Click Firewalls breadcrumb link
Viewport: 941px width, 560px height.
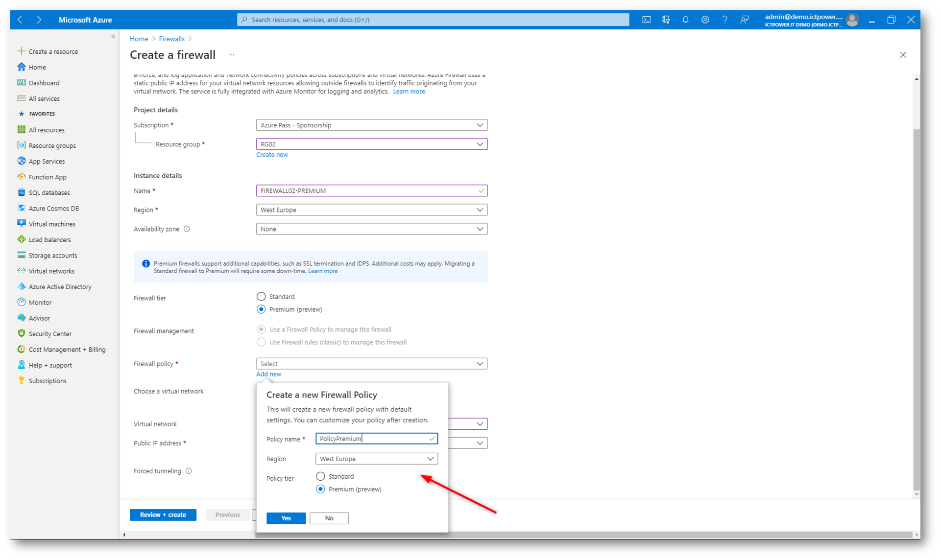click(171, 39)
